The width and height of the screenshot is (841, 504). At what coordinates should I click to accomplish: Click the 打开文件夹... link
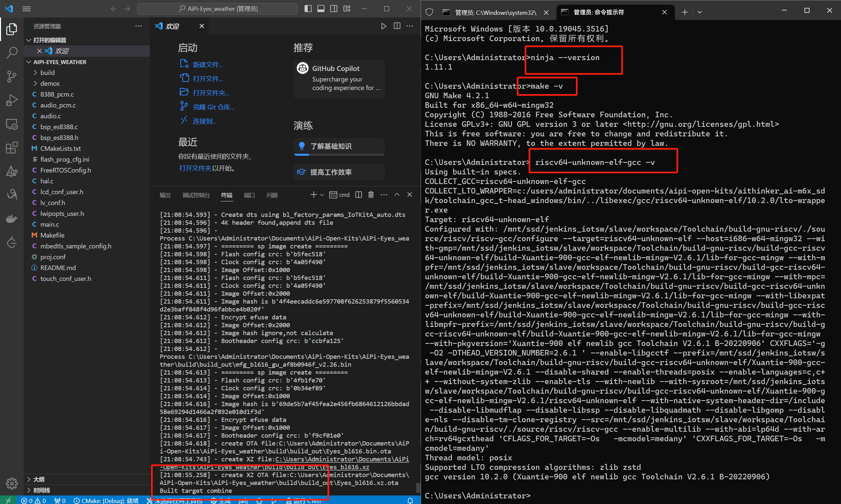pos(211,93)
